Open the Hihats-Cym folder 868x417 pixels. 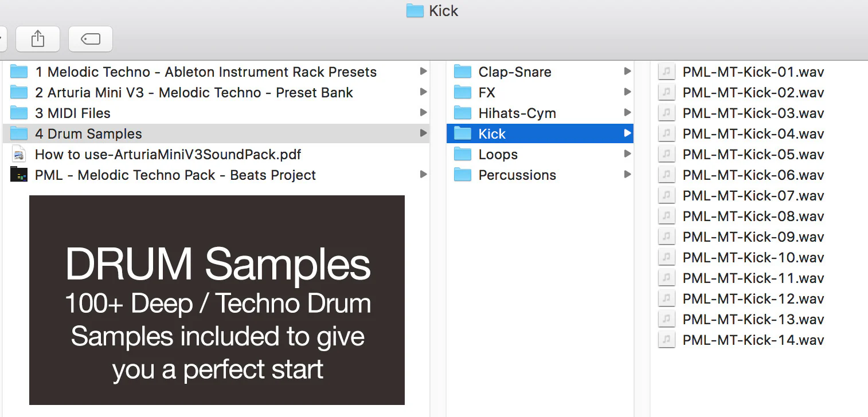[x=517, y=113]
